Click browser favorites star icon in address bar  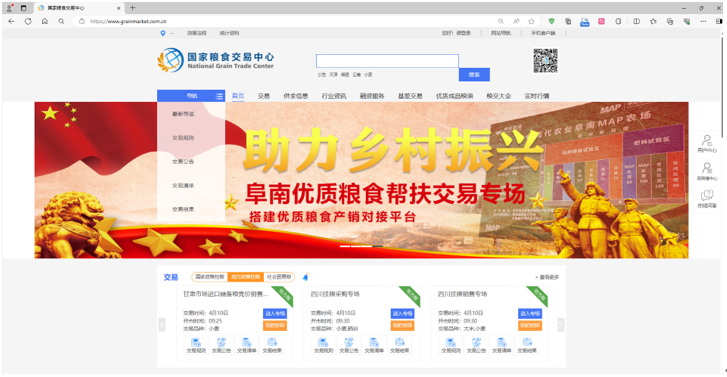tap(531, 21)
